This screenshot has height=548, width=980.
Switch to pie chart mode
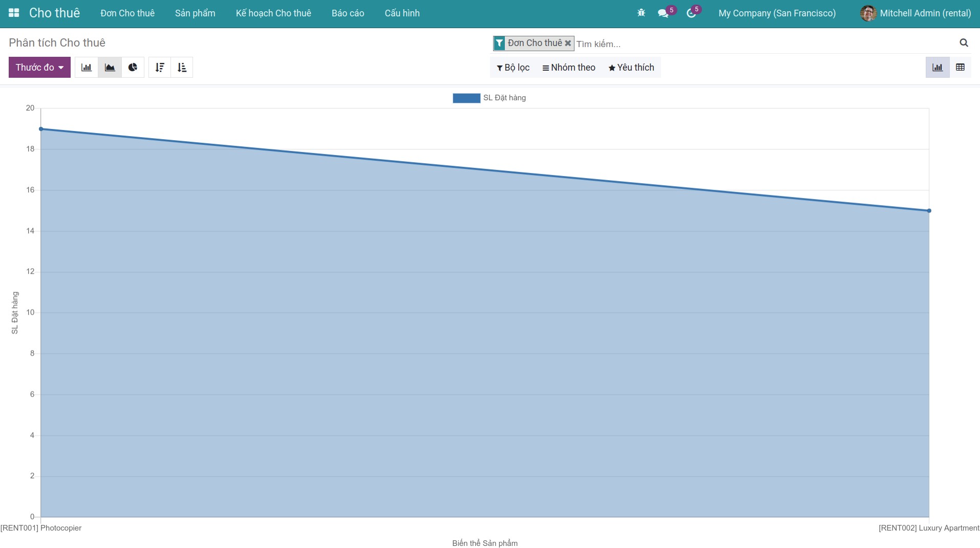(133, 68)
